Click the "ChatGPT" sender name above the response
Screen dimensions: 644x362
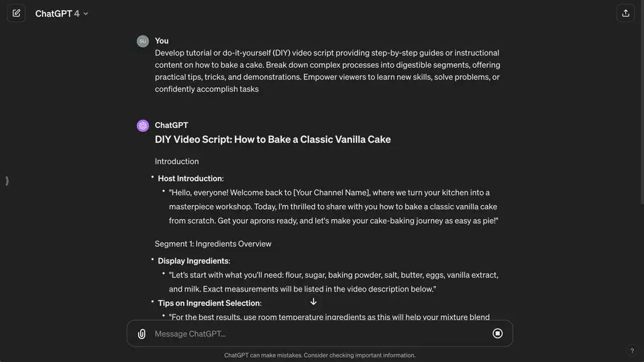click(x=171, y=125)
